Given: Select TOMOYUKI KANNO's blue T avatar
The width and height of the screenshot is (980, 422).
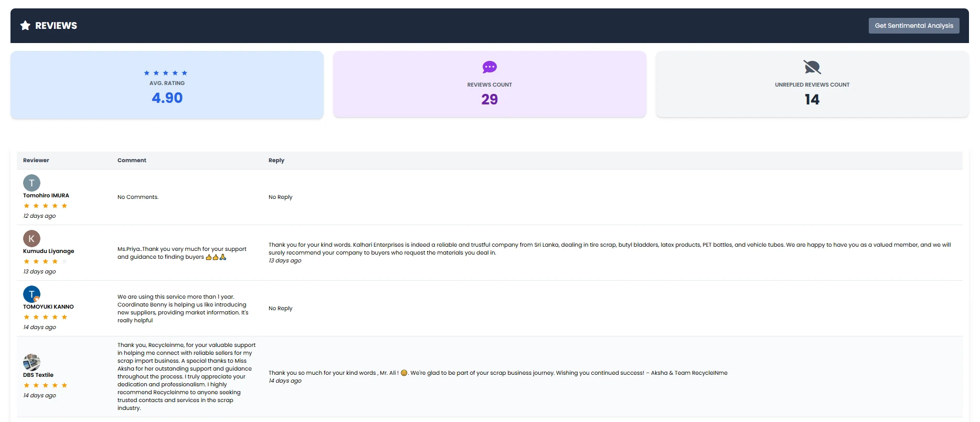Looking at the screenshot, I should 31,294.
